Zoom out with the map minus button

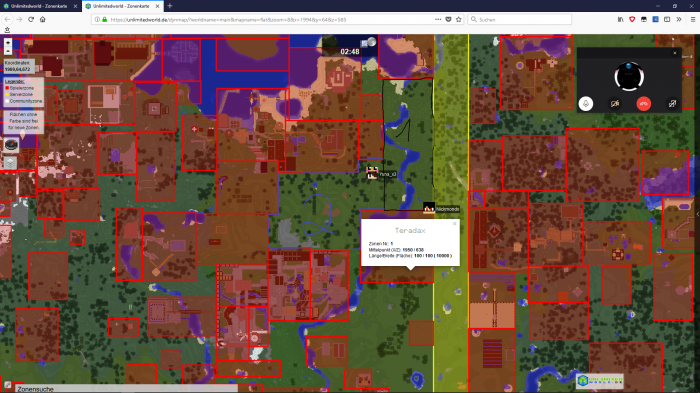coord(8,51)
